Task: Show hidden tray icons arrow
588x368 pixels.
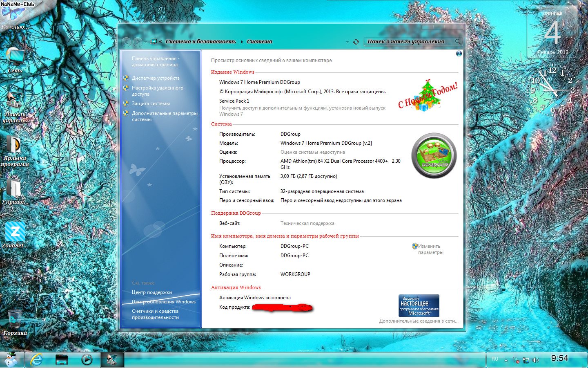Action: coord(506,360)
